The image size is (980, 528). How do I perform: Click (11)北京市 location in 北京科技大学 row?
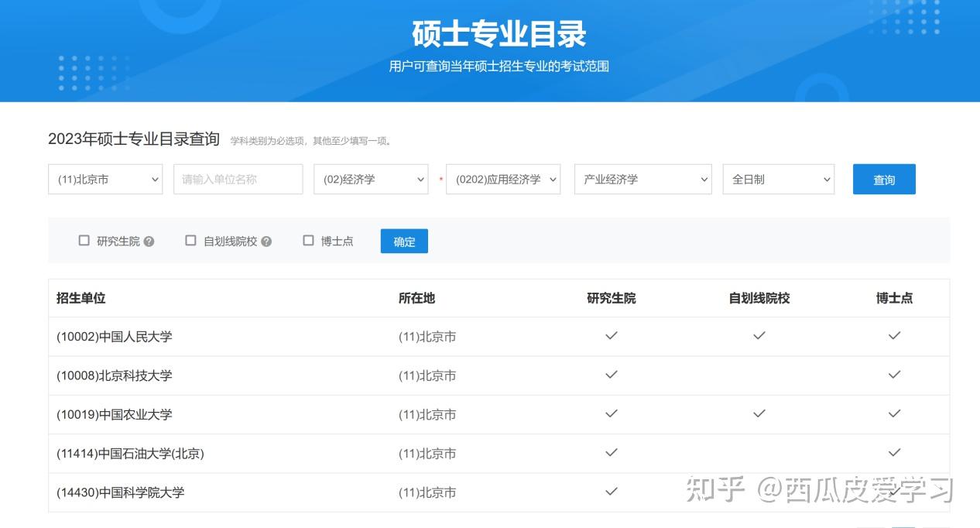tap(427, 375)
